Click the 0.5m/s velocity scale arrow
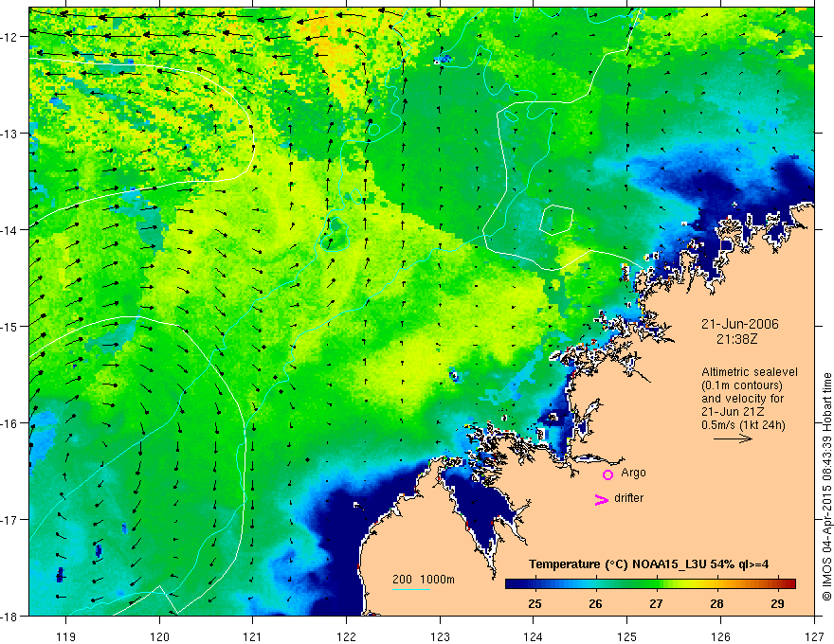834x644 pixels. (x=733, y=438)
